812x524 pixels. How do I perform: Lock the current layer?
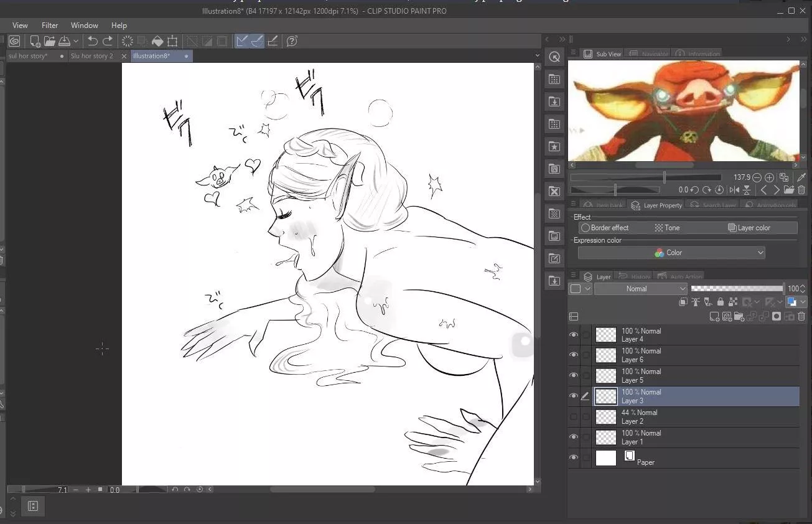721,301
